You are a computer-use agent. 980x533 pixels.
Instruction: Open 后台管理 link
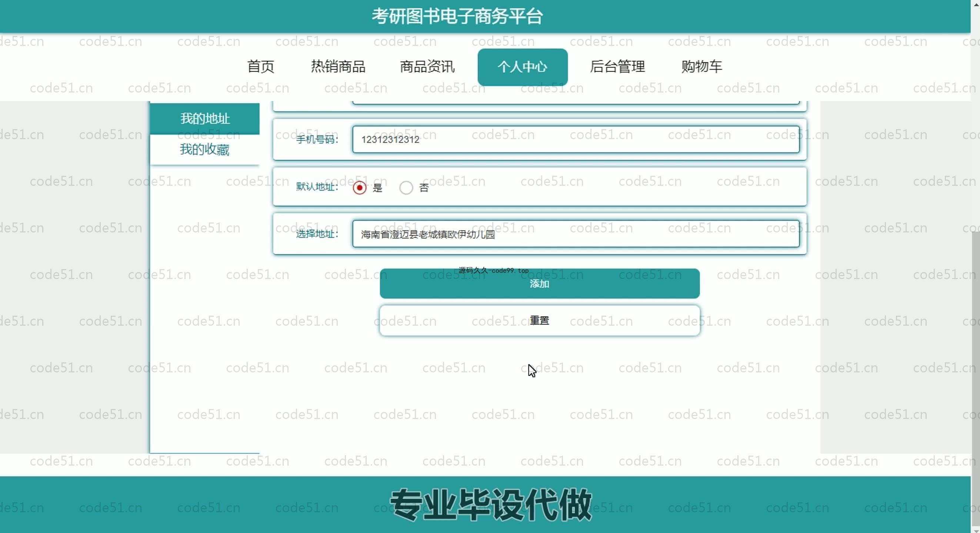point(617,67)
